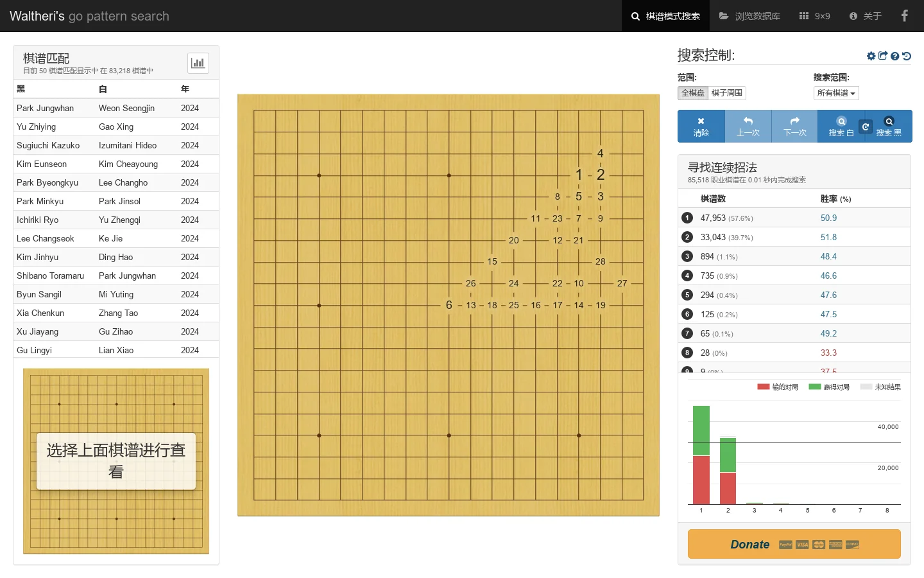Open the Xia Chenkun vs Zhang Tao game

tap(116, 313)
